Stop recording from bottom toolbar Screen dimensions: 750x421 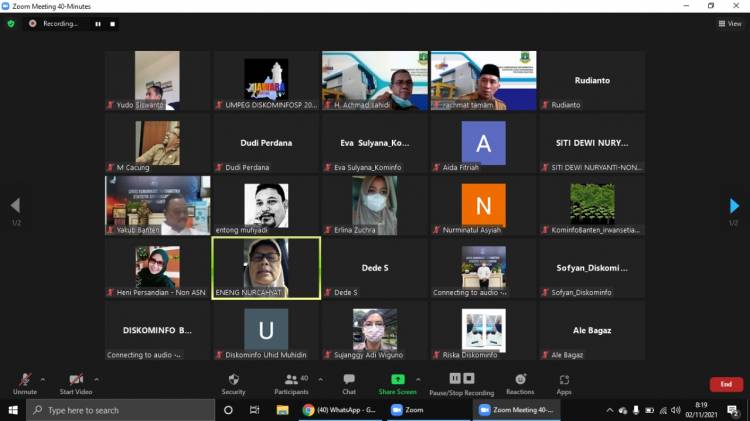click(x=469, y=378)
